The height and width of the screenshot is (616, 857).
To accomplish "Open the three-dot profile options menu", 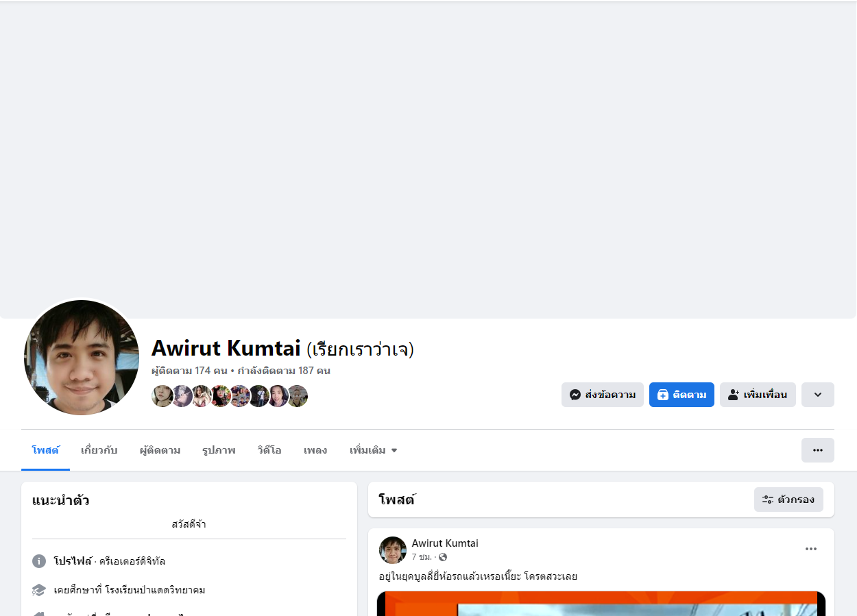I will (817, 450).
